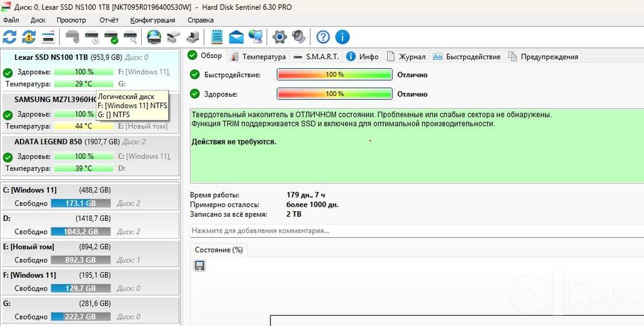Click the blue info circle icon
Screen dimensions: 644x326
[x=343, y=37]
